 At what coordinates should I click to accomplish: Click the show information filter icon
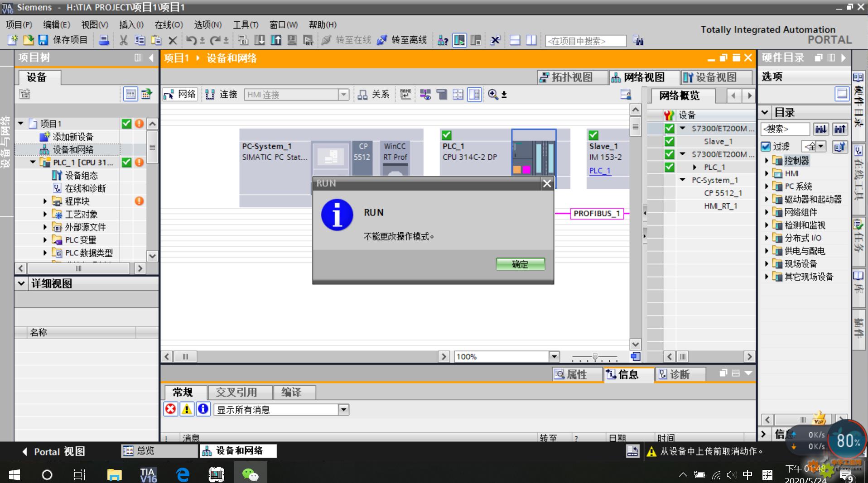click(203, 409)
